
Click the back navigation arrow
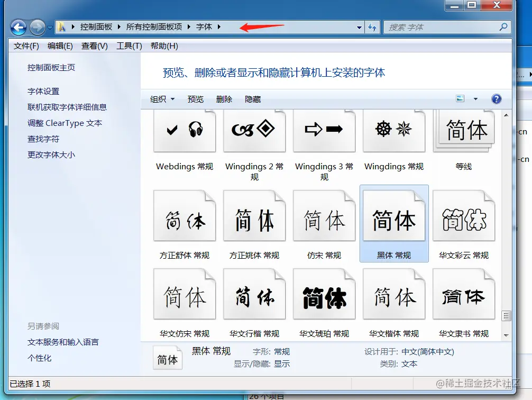(x=18, y=27)
